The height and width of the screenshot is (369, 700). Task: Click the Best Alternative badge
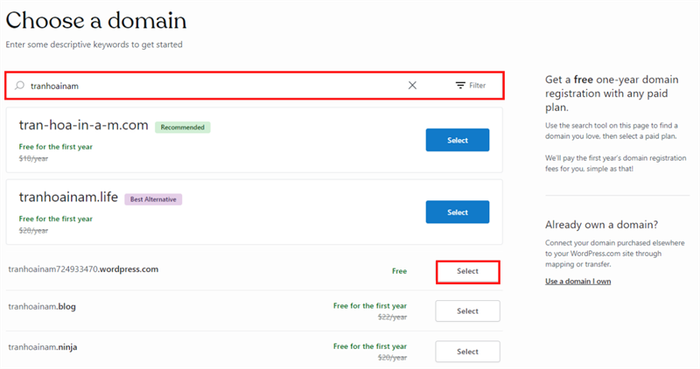pos(153,199)
